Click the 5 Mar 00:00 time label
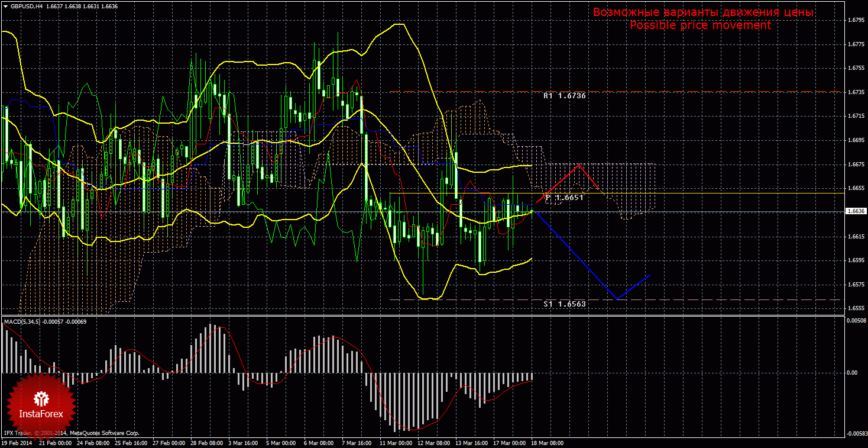This screenshot has width=868, height=448. pos(281,443)
